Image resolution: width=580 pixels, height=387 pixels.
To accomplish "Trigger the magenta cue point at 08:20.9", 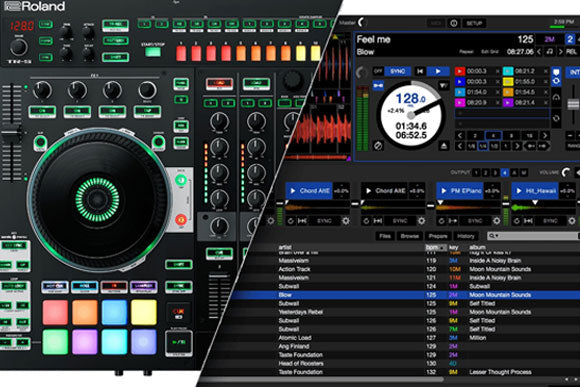I will point(460,102).
